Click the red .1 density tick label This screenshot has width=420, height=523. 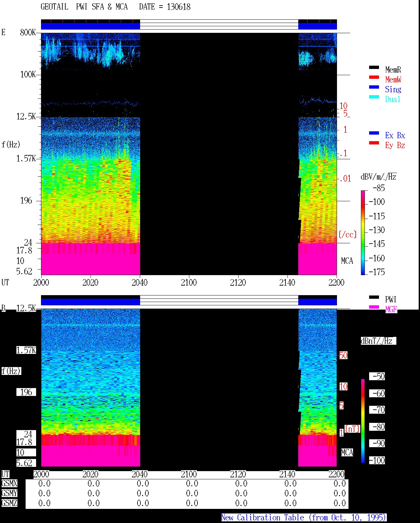tap(343, 153)
